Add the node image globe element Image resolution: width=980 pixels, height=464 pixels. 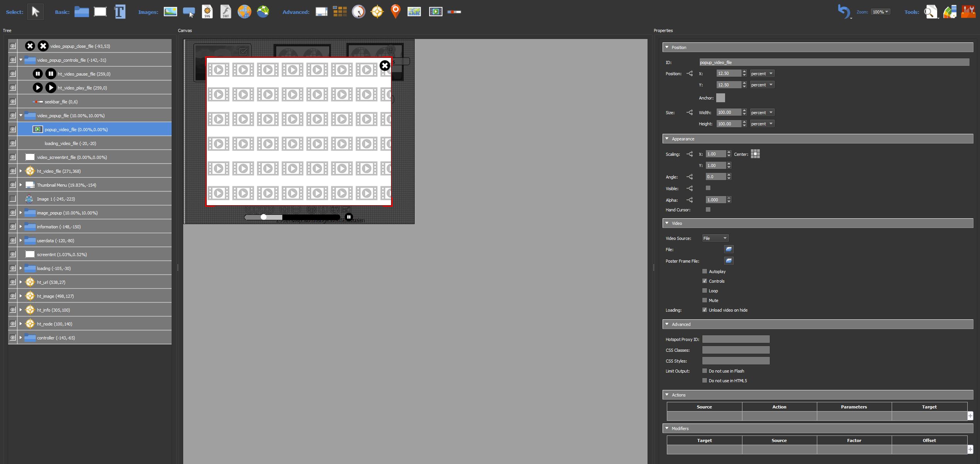263,12
